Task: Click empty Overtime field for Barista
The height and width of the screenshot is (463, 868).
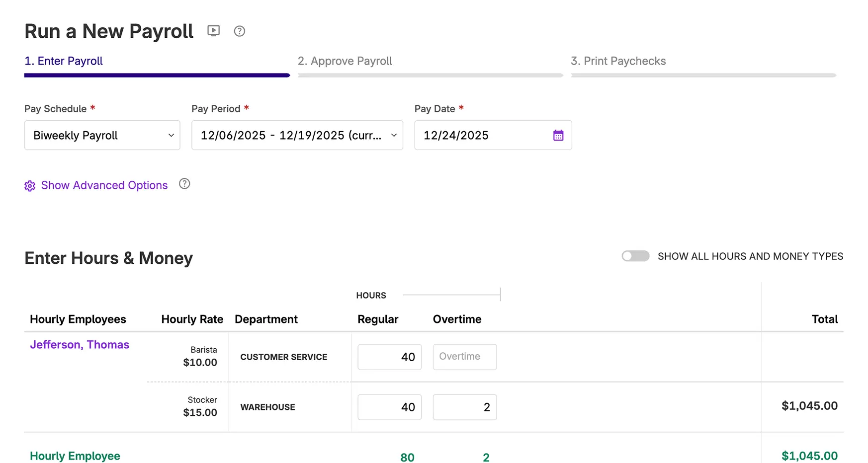Action: (x=464, y=357)
